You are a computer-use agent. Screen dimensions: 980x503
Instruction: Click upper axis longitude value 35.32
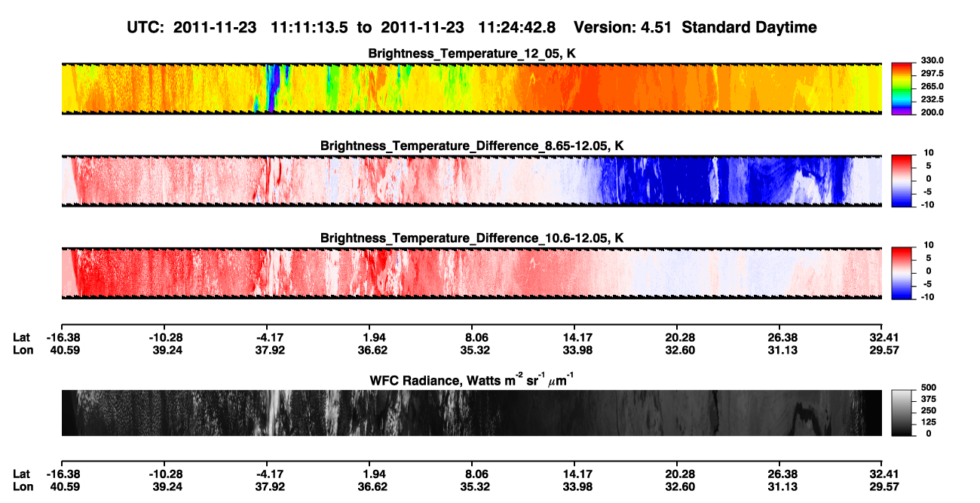coord(476,350)
